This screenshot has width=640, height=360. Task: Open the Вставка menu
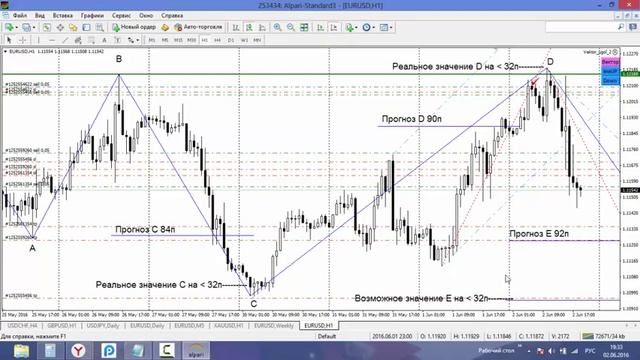[x=63, y=16]
